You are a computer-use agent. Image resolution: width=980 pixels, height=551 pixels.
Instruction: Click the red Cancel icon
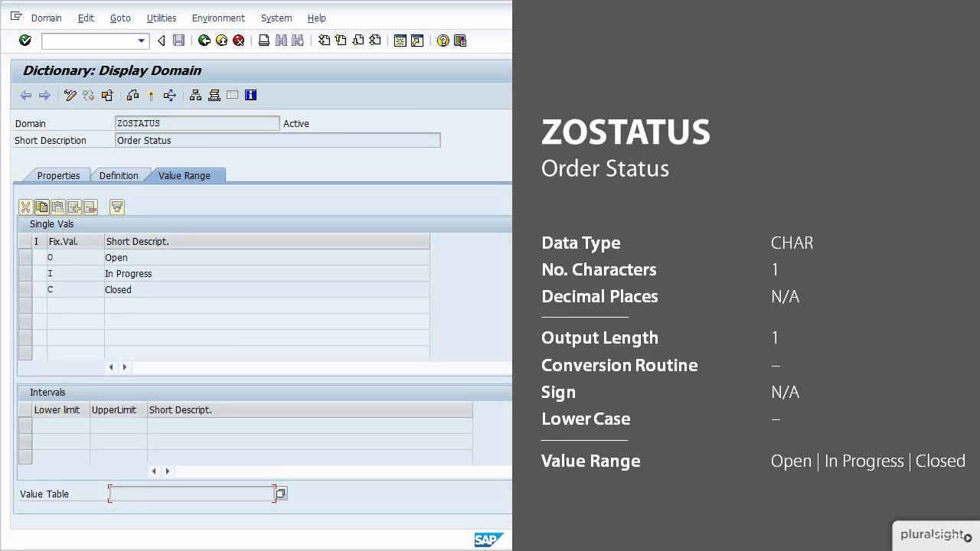click(x=238, y=41)
